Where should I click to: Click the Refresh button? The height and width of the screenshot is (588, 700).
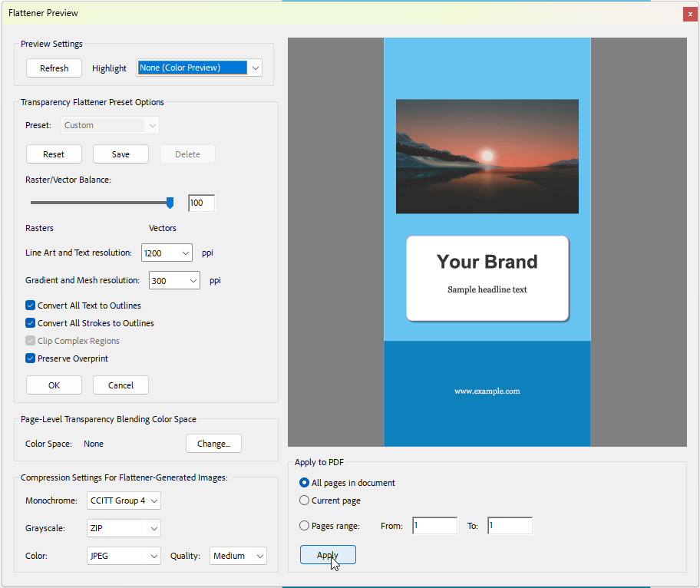54,68
